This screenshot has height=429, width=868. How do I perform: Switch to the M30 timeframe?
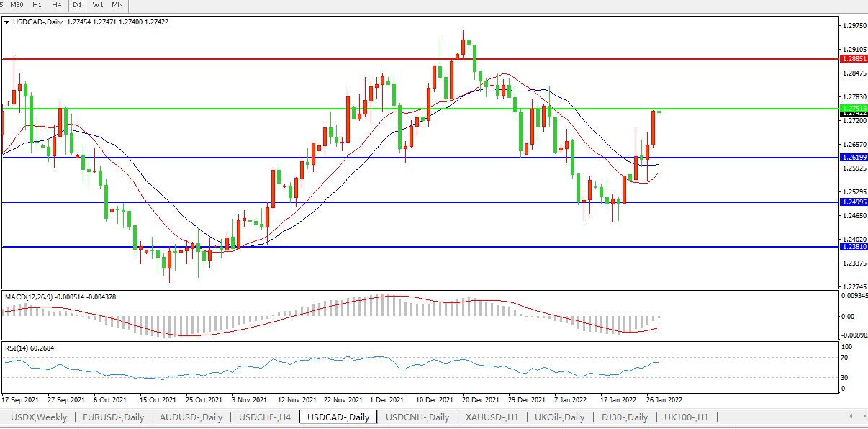17,5
